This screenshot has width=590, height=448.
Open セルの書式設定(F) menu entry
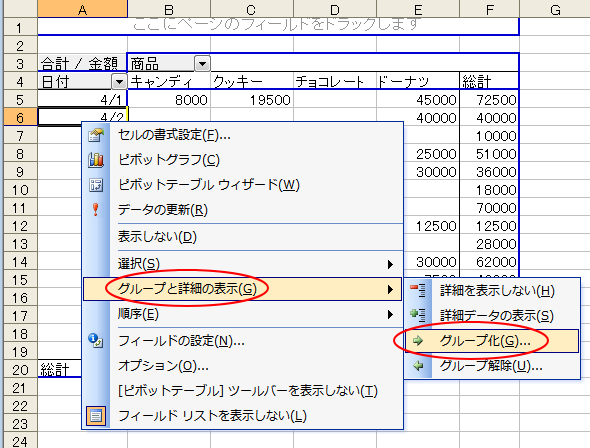[243, 135]
